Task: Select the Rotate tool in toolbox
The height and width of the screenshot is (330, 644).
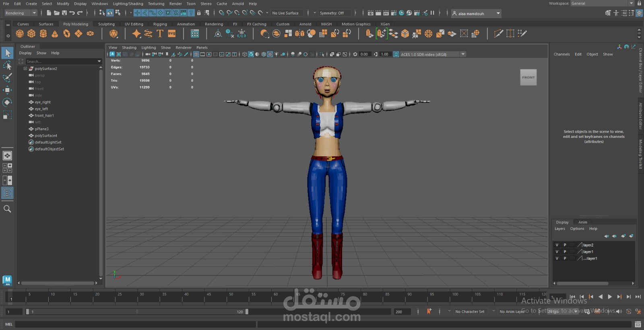Action: point(7,102)
